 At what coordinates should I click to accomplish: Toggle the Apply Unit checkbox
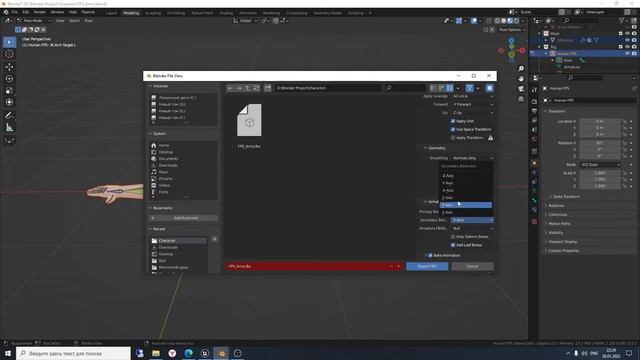(x=453, y=121)
